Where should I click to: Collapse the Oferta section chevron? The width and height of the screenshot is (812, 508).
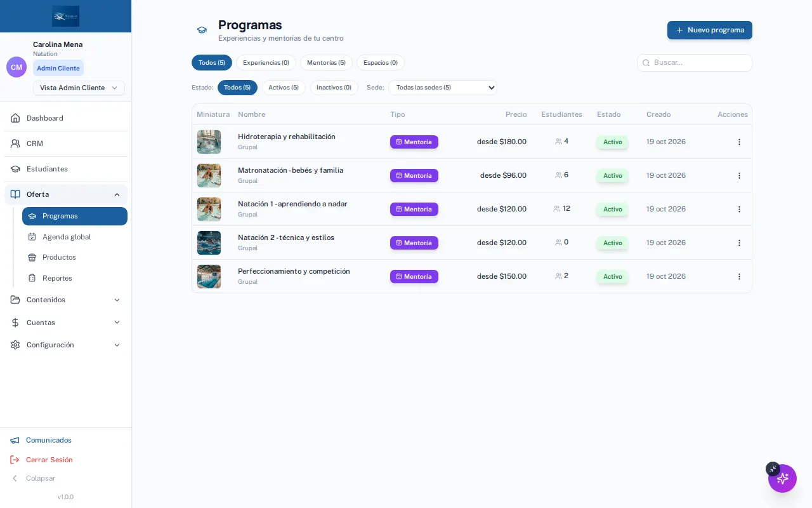coord(117,194)
